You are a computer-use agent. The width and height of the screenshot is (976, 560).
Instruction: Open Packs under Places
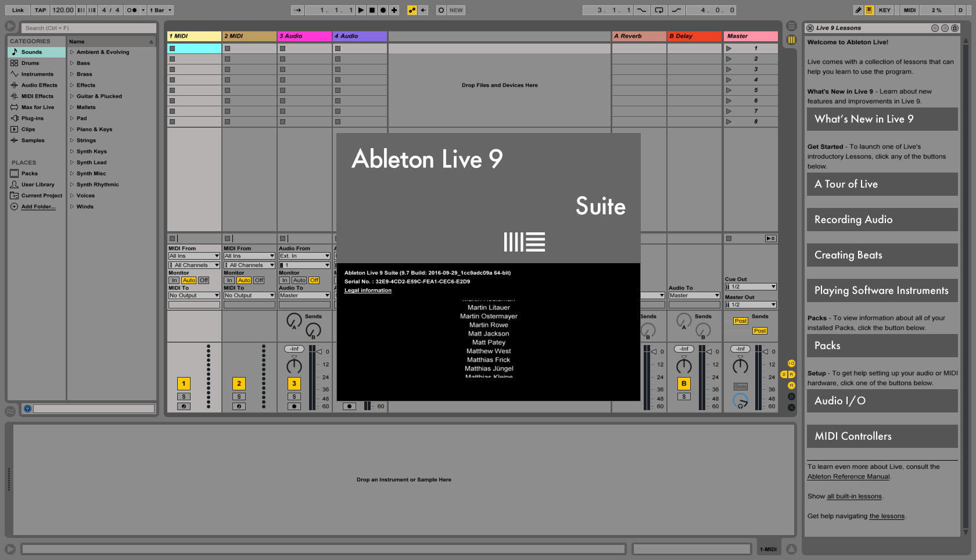(37, 173)
